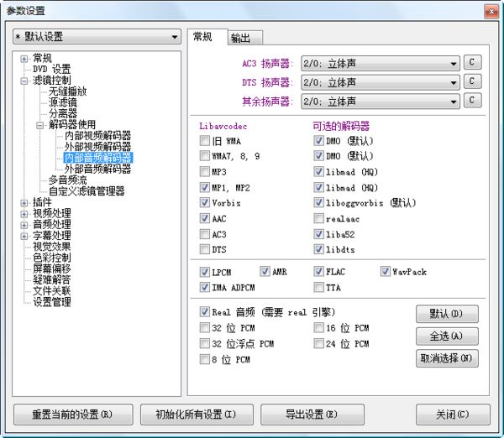This screenshot has height=438, width=504.
Task: Enable the 32 位浮点 PCM checkbox
Action: click(205, 343)
